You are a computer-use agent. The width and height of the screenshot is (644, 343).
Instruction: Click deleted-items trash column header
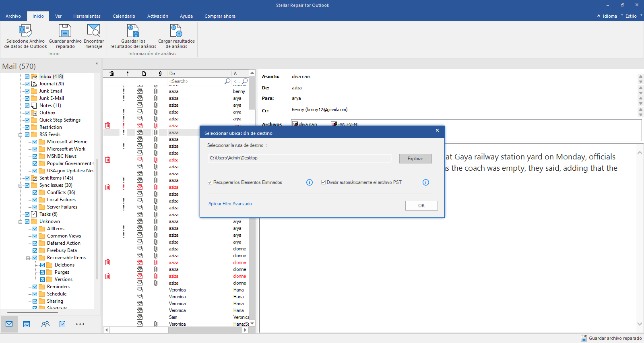(x=111, y=73)
